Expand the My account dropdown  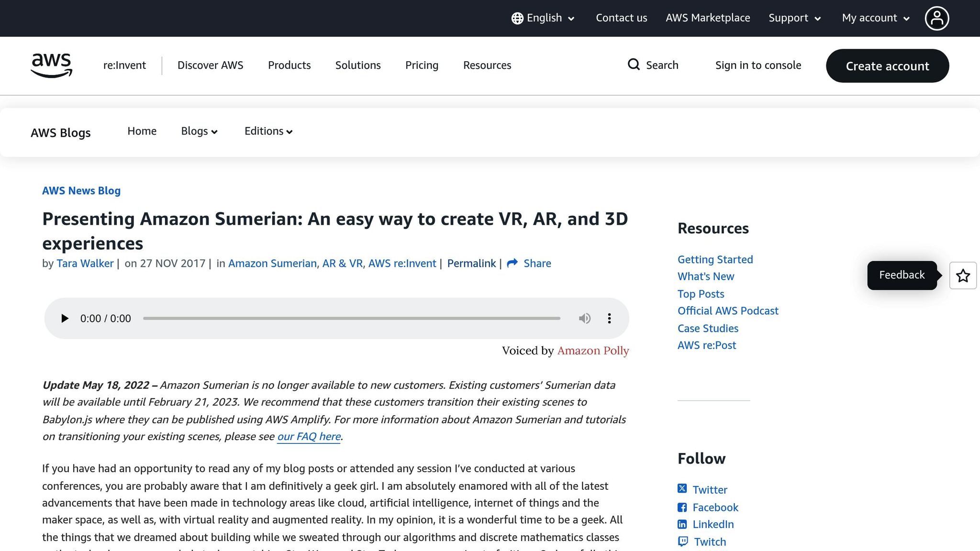coord(875,18)
